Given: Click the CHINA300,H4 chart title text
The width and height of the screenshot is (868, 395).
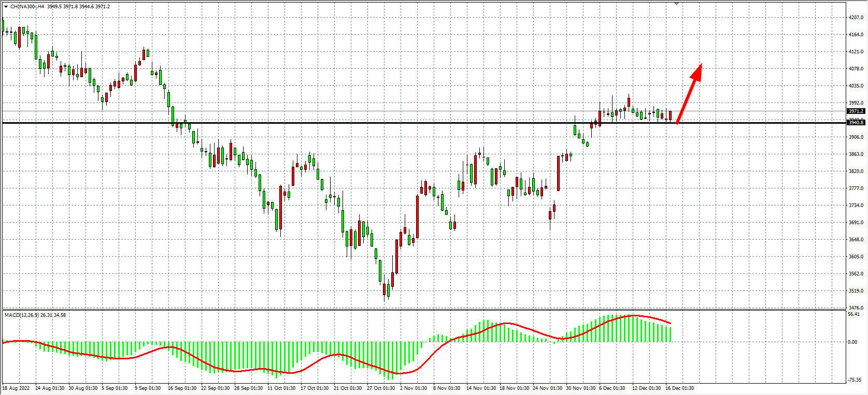Looking at the screenshot, I should tap(27, 7).
